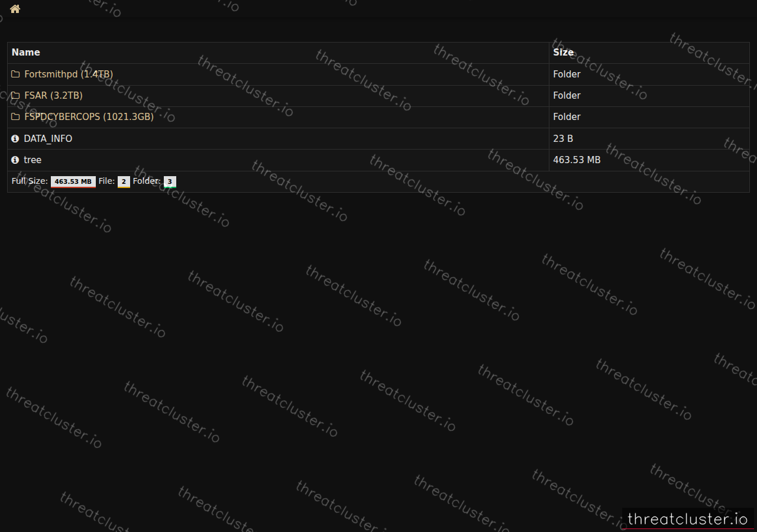Screen dimensions: 757x532
Task: Click the FSAR folder icon
Action: click(15, 96)
